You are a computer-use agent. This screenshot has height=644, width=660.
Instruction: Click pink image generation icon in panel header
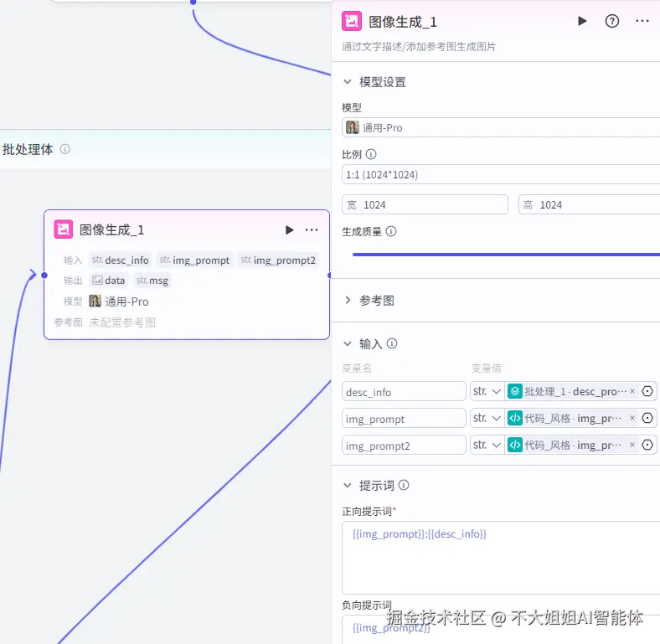coord(352,21)
